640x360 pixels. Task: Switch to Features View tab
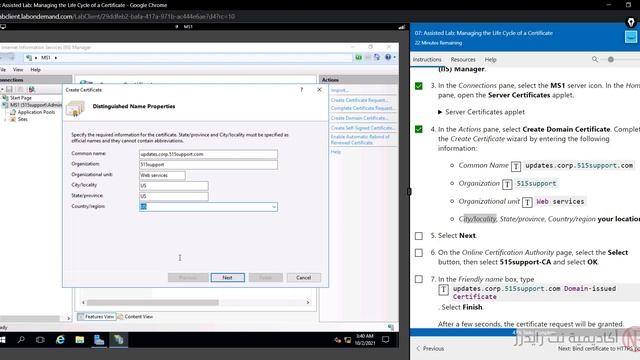(96, 316)
